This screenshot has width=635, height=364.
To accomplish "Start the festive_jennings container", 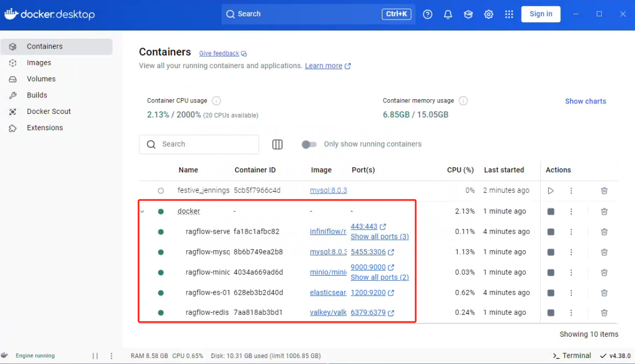I will point(550,191).
